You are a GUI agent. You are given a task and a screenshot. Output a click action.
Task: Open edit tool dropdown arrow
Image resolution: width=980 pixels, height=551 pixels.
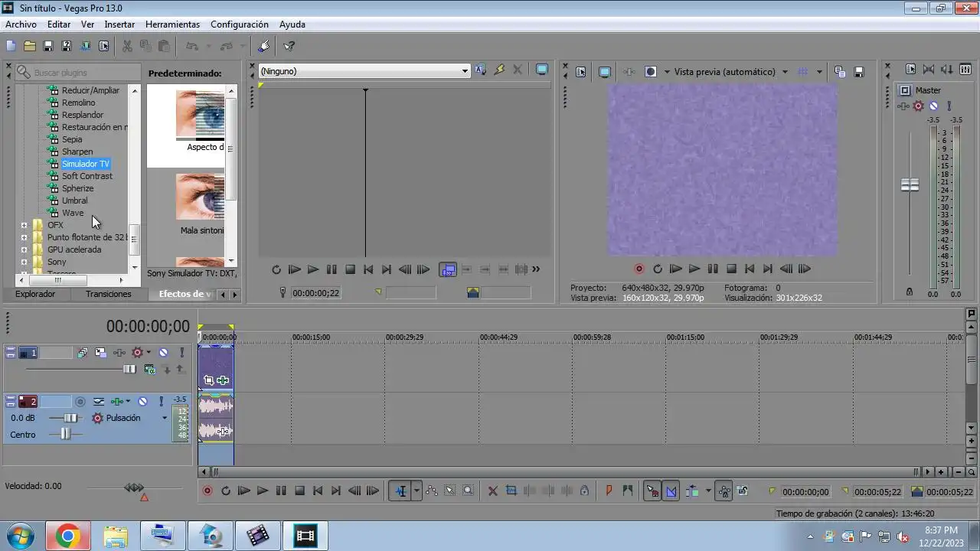[416, 491]
